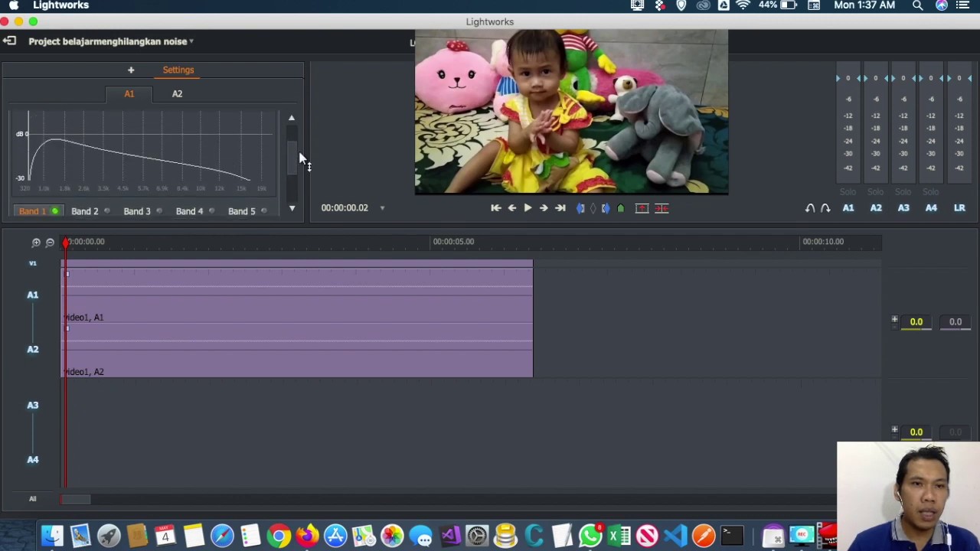Toggle A1 mixer channel button
Screen dimensions: 980x551
coord(848,208)
